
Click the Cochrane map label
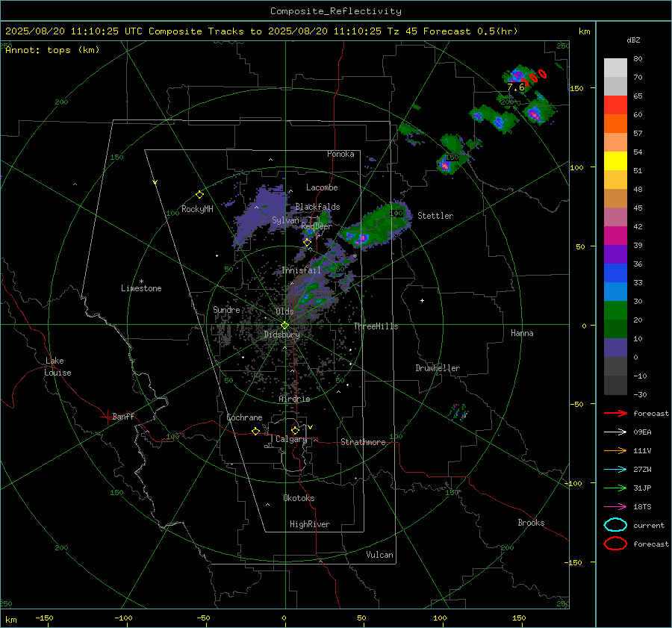pos(244,417)
